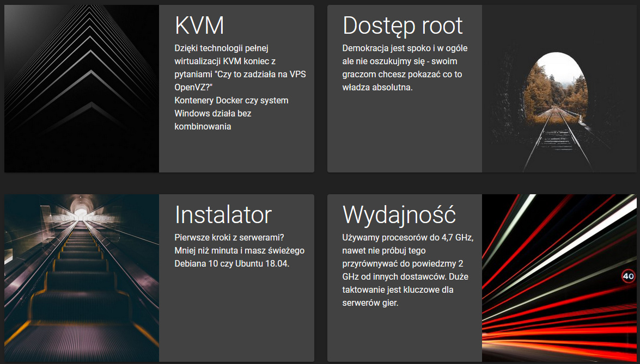This screenshot has height=364, width=640.
Task: Click the "Dostęp root" heading
Action: click(x=403, y=26)
